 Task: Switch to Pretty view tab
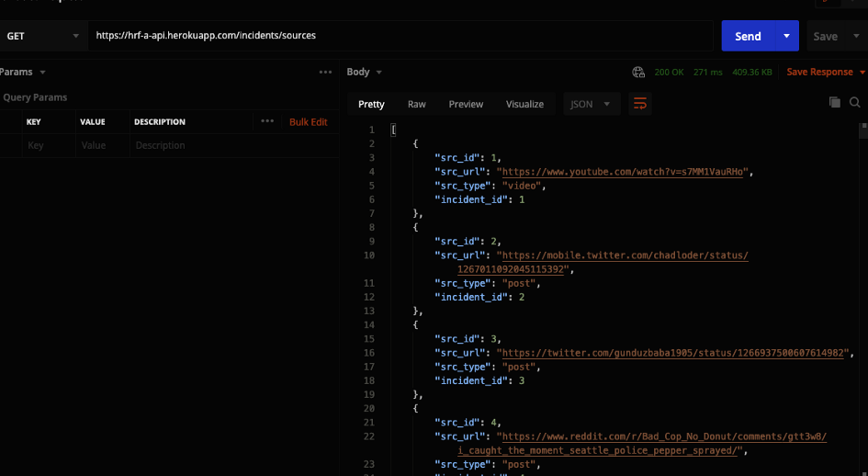coord(371,104)
